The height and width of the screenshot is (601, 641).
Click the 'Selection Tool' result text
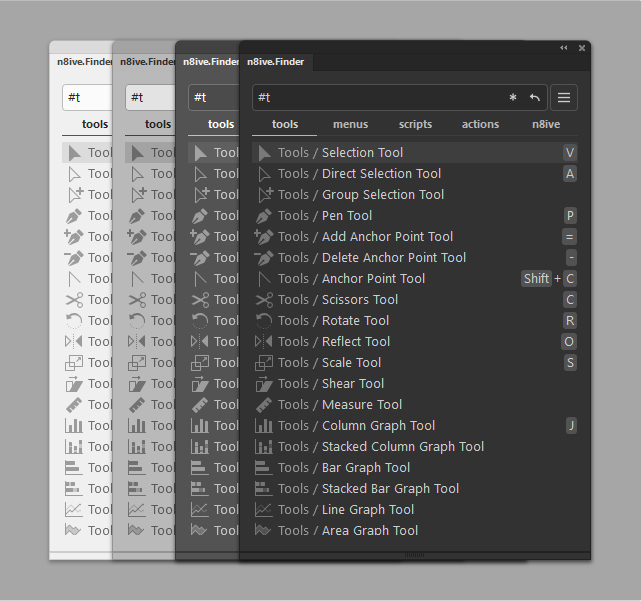pos(362,153)
